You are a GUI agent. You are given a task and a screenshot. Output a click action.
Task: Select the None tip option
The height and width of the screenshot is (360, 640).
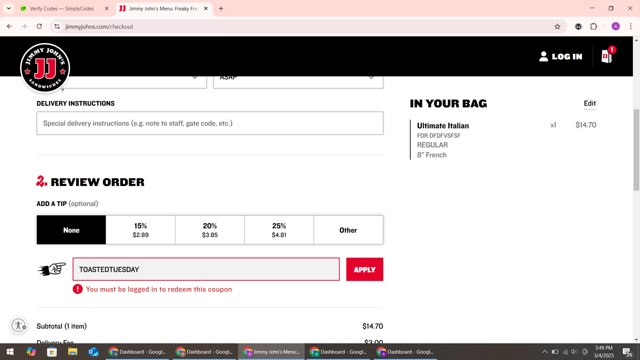(71, 230)
